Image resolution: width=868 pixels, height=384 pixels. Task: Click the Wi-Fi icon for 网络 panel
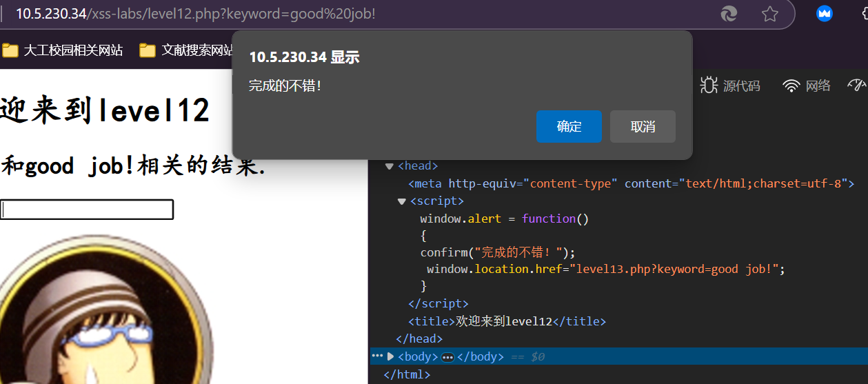click(x=791, y=85)
